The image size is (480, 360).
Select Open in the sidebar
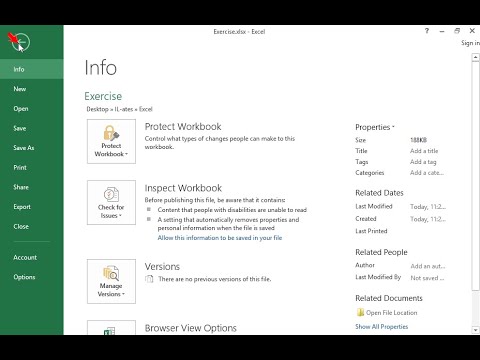coord(32,109)
